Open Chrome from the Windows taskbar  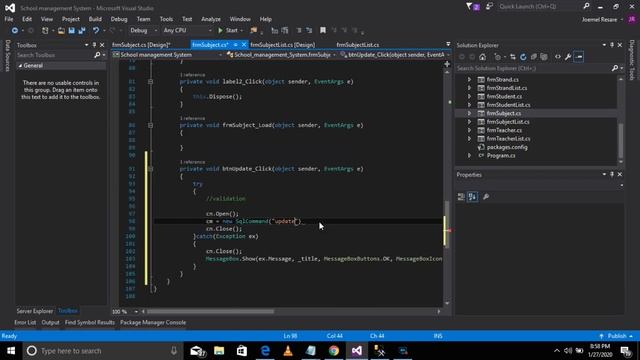point(334,351)
